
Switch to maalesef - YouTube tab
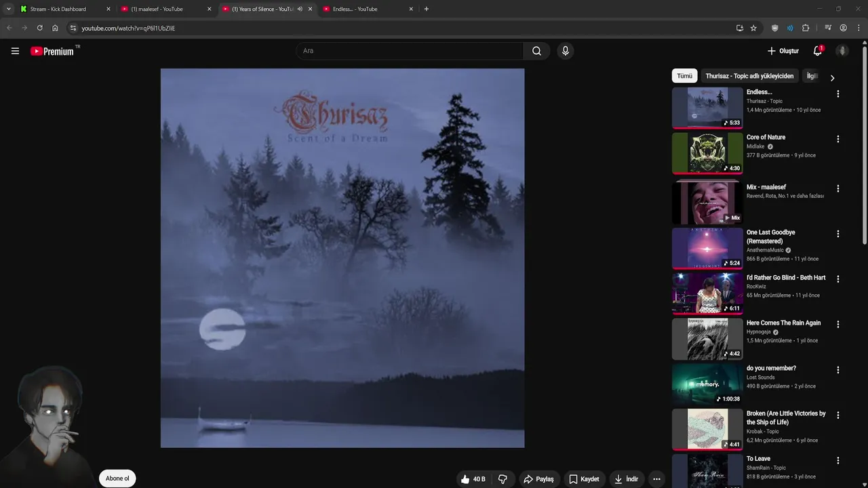[x=166, y=9]
